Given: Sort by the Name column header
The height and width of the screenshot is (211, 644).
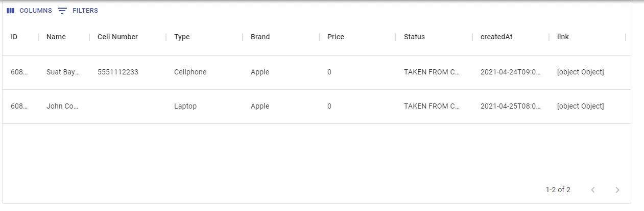Looking at the screenshot, I should [x=56, y=37].
